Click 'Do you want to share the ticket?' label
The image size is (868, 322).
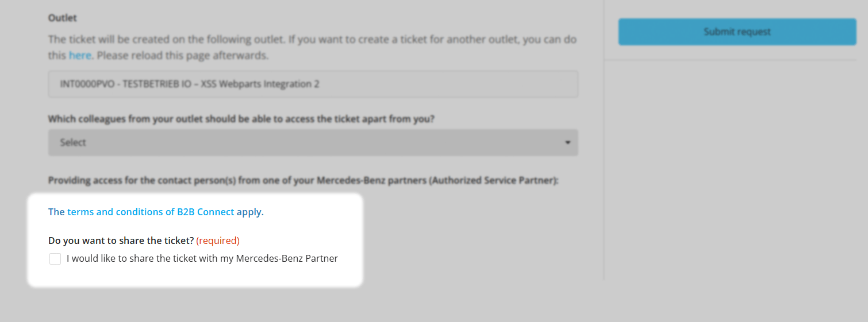click(x=121, y=240)
